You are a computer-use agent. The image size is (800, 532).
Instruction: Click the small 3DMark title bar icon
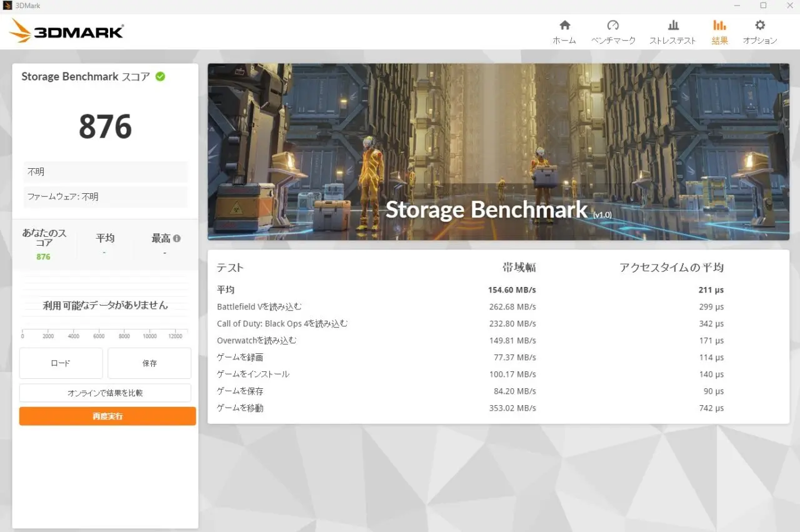(7, 6)
